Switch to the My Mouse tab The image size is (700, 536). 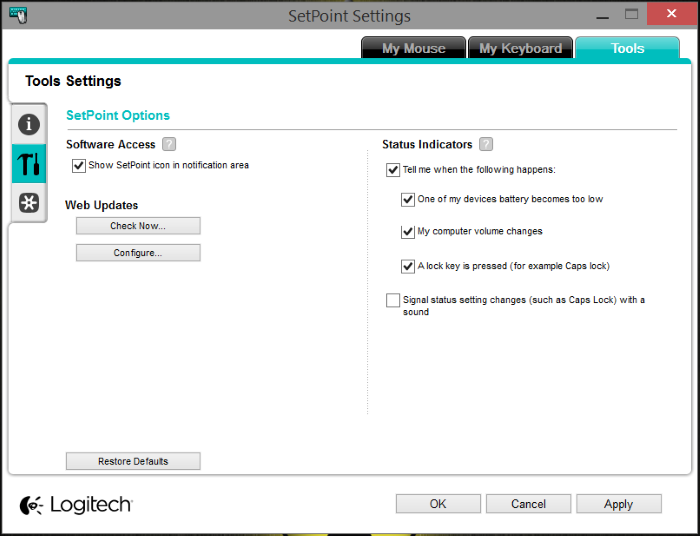(x=413, y=48)
